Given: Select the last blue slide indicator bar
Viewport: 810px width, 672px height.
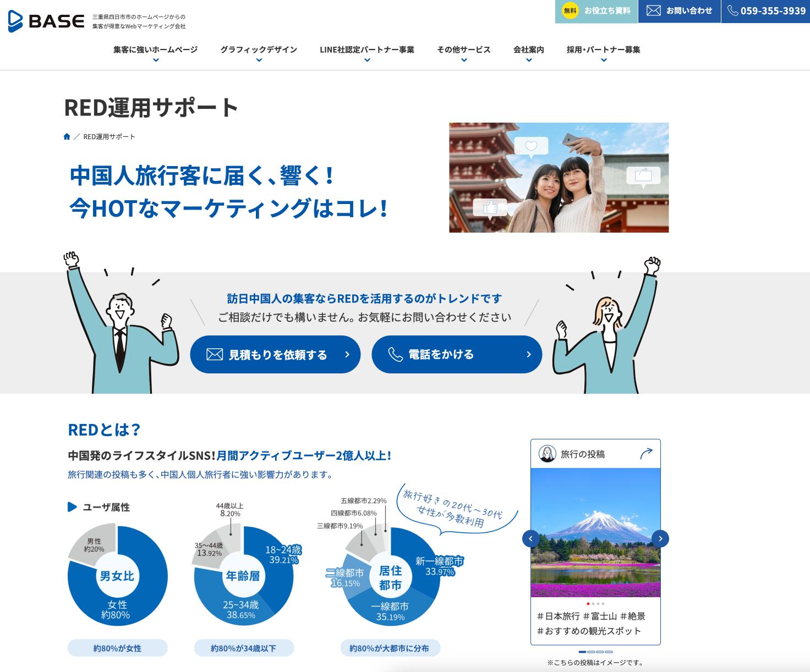Looking at the screenshot, I should (x=609, y=652).
